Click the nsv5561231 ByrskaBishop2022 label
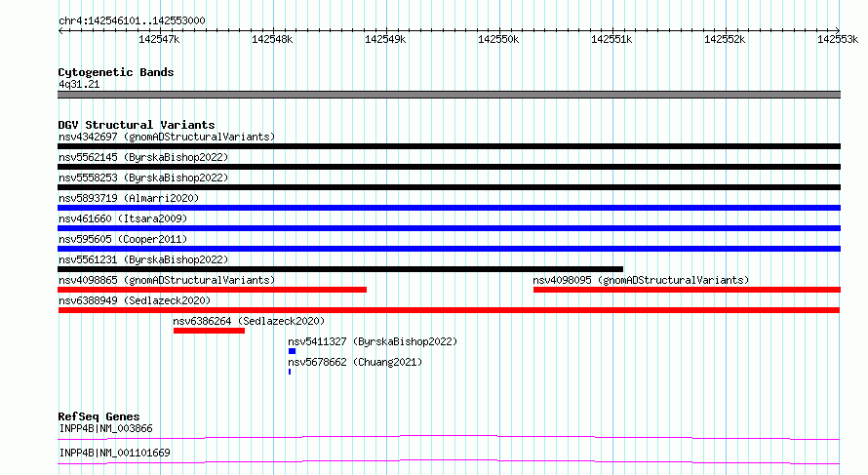Image resolution: width=868 pixels, height=475 pixels. [143, 259]
